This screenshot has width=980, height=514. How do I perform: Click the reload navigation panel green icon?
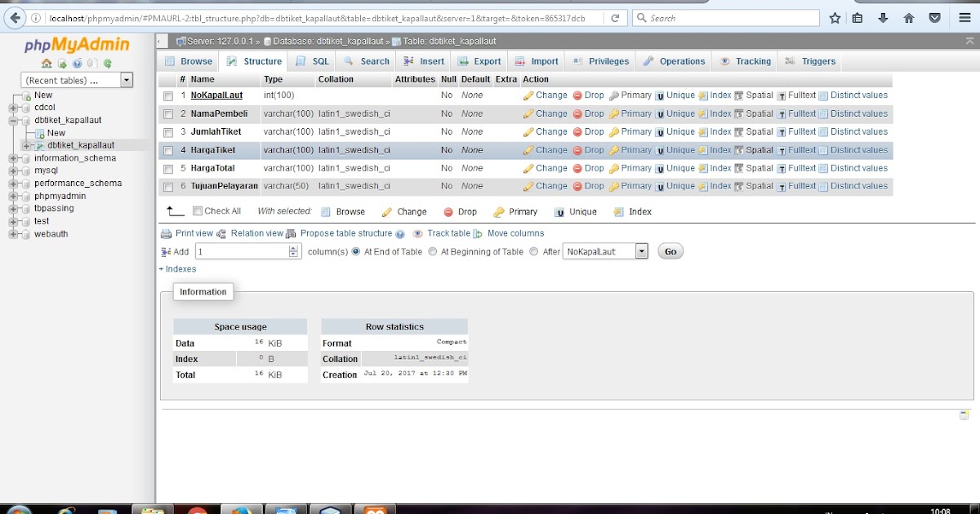[x=107, y=63]
